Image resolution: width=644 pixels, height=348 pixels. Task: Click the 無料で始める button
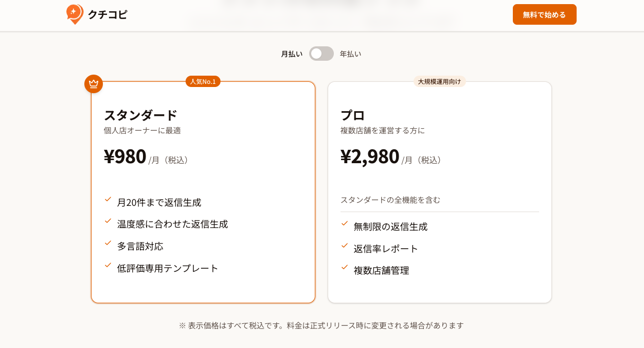point(544,14)
